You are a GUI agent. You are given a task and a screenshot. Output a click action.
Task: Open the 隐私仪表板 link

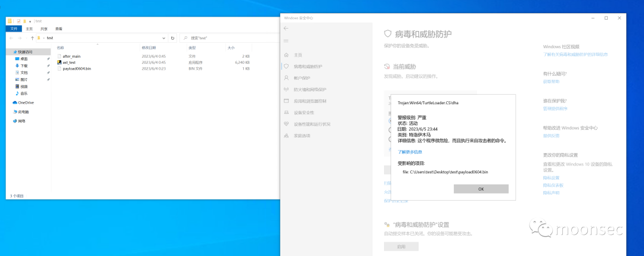coord(553,185)
